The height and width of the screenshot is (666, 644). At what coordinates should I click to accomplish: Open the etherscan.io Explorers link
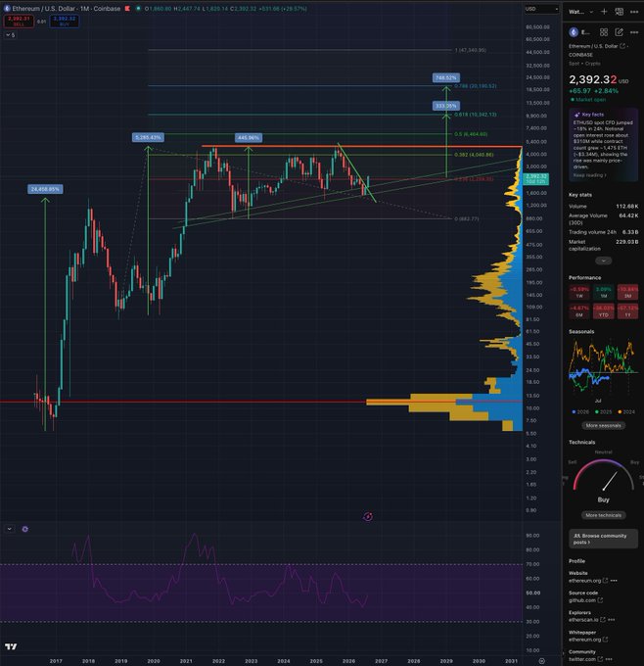pyautogui.click(x=583, y=620)
